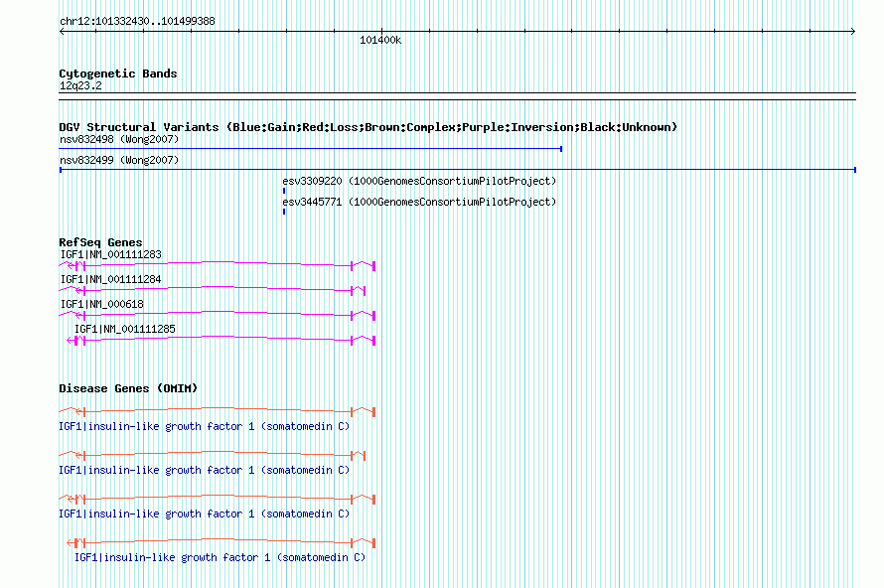
Task: Click the nsv832498 blue gain bar
Action: tap(311, 149)
